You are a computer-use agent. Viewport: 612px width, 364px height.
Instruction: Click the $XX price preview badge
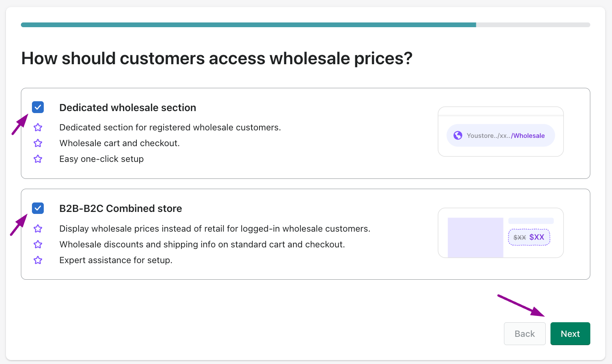[529, 237]
